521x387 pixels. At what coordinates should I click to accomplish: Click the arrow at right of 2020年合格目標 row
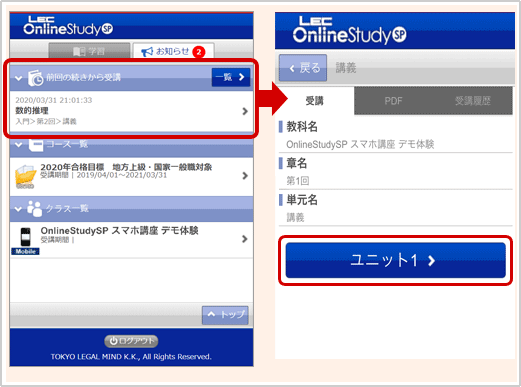(x=245, y=176)
